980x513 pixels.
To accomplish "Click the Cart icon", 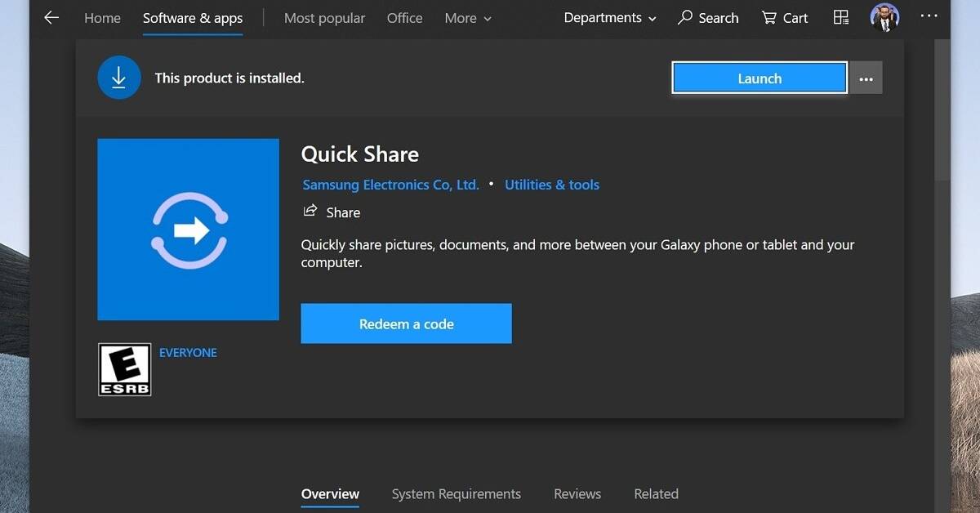I will point(769,17).
